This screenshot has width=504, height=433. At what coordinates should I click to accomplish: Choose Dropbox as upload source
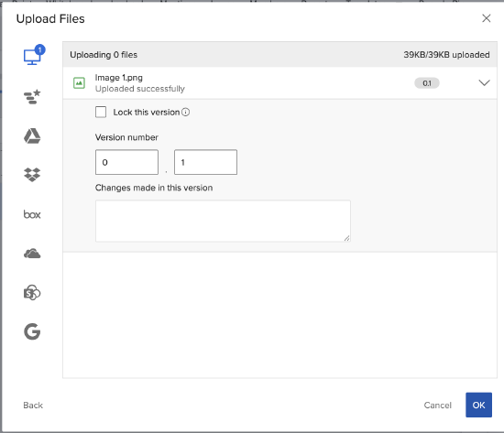32,175
